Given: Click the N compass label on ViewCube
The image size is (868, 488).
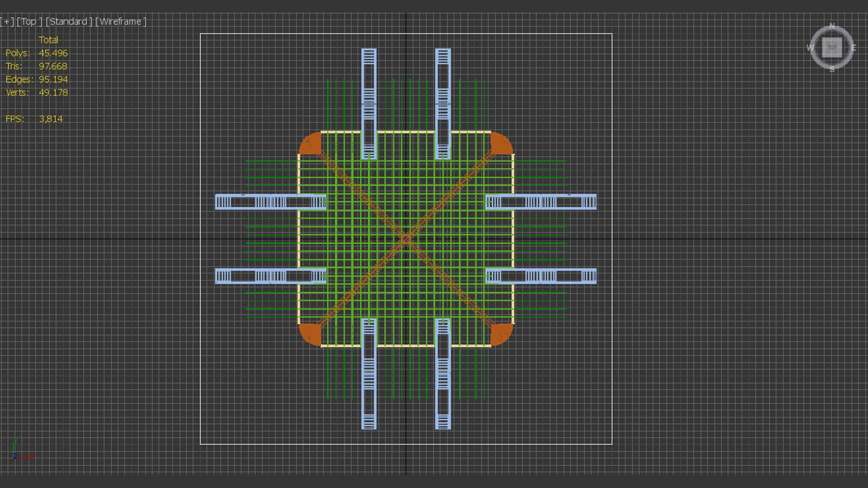Looking at the screenshot, I should coord(832,26).
